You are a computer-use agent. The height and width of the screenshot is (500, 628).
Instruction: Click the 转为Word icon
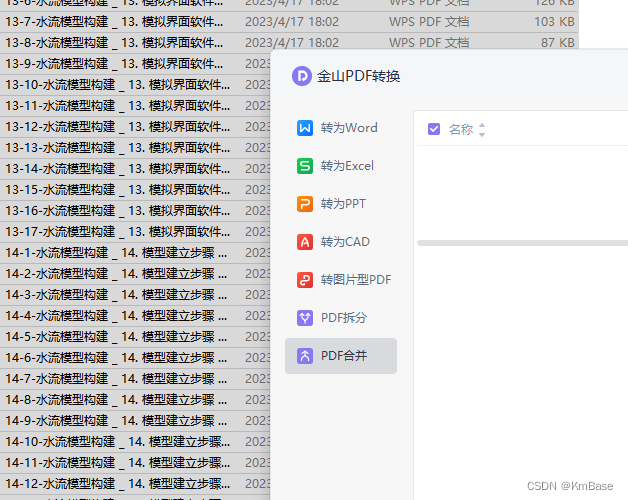(305, 128)
